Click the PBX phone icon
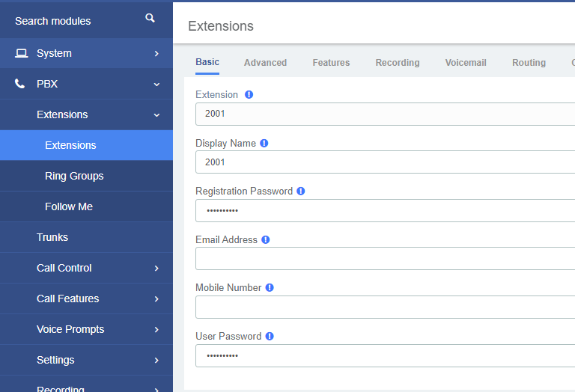The height and width of the screenshot is (392, 575). coord(19,84)
